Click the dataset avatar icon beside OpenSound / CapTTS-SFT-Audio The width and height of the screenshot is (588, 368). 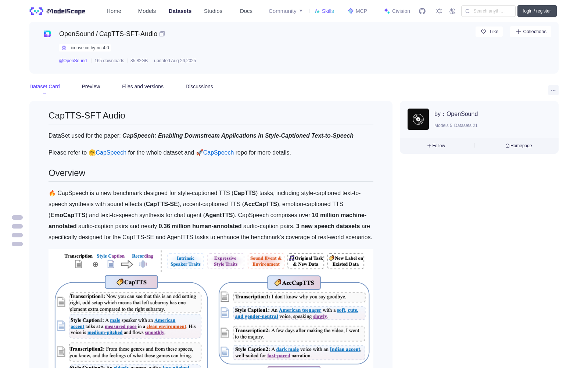pyautogui.click(x=47, y=34)
